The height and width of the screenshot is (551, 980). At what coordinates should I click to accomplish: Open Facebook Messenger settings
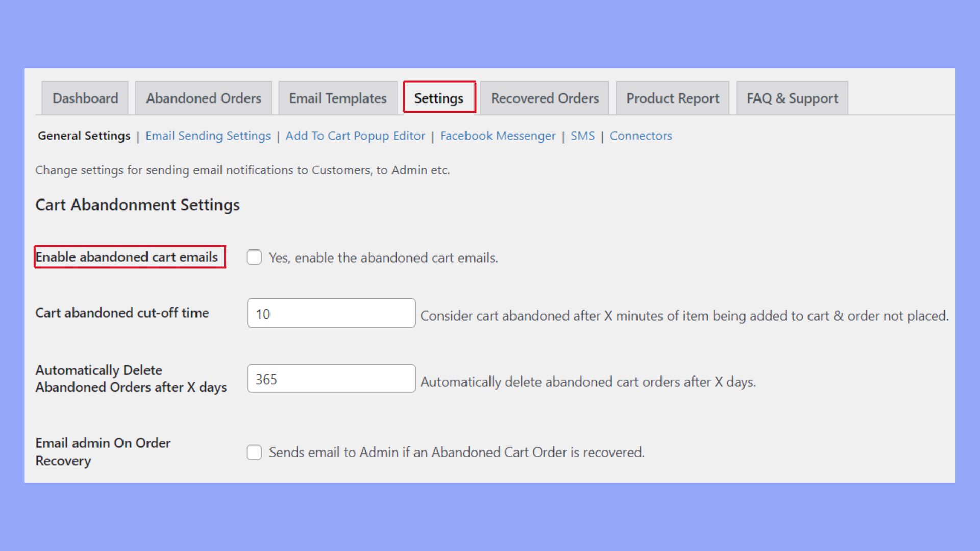click(498, 136)
